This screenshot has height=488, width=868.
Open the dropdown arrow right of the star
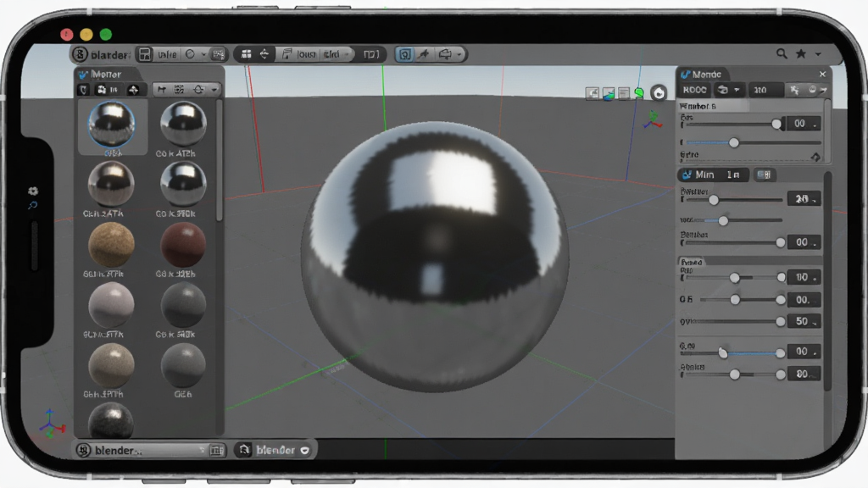tap(818, 54)
